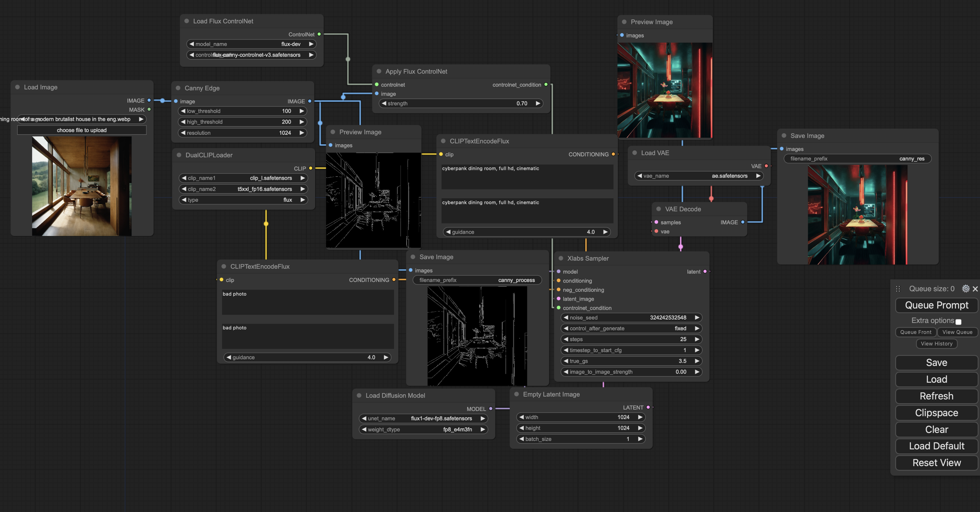Increase the ControlNet strength with its right arrow
This screenshot has width=980, height=512.
coord(538,103)
